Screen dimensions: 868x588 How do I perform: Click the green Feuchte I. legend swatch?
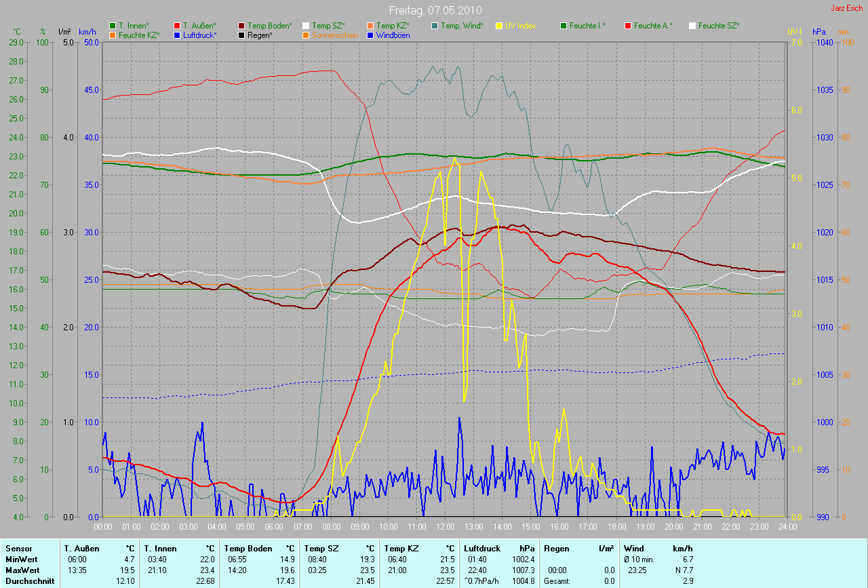pos(564,26)
